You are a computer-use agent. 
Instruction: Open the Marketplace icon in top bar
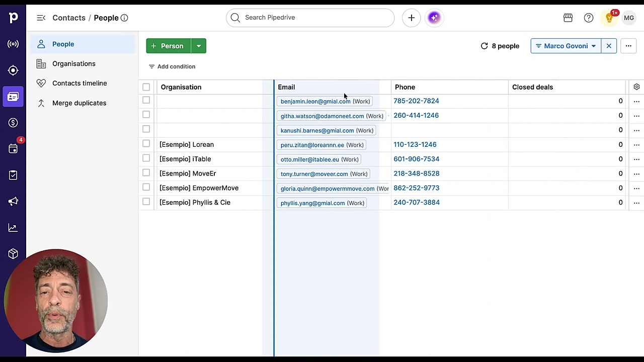point(568,18)
